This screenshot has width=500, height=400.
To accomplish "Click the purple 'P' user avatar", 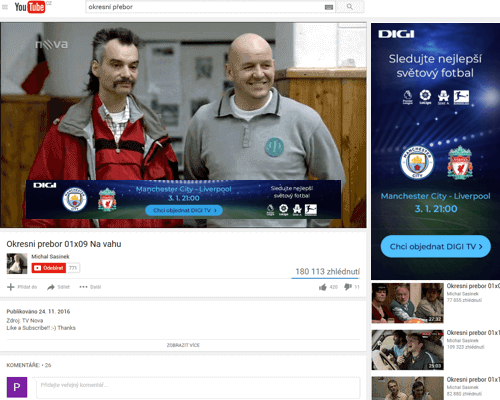I will click(x=17, y=387).
